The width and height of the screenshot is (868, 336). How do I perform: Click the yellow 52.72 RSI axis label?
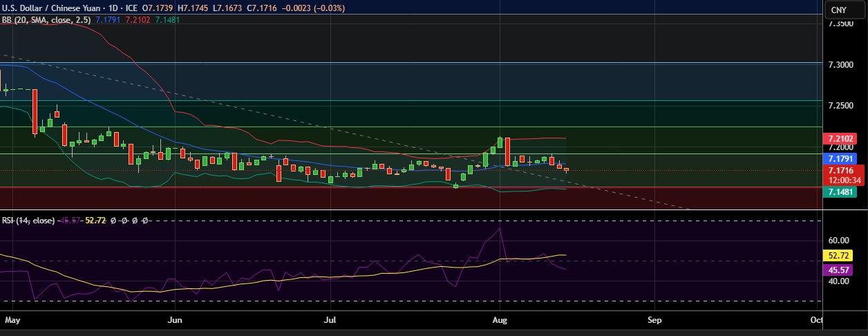point(841,255)
